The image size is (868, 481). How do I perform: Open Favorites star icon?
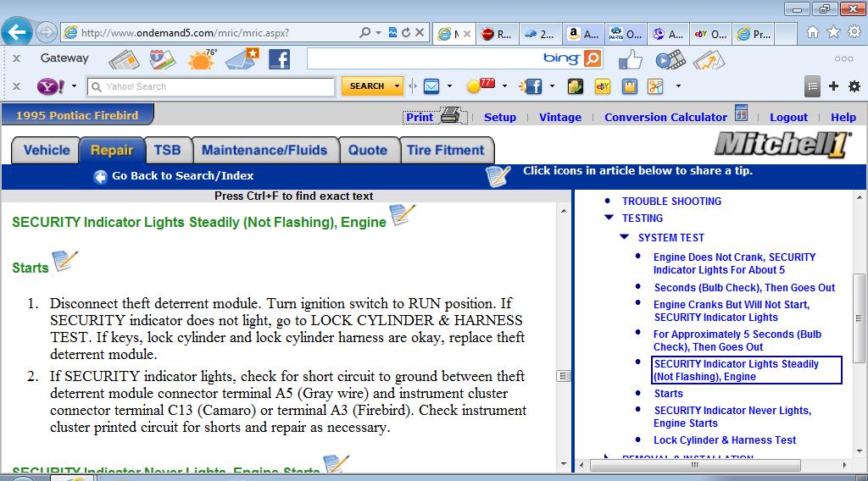pyautogui.click(x=833, y=33)
